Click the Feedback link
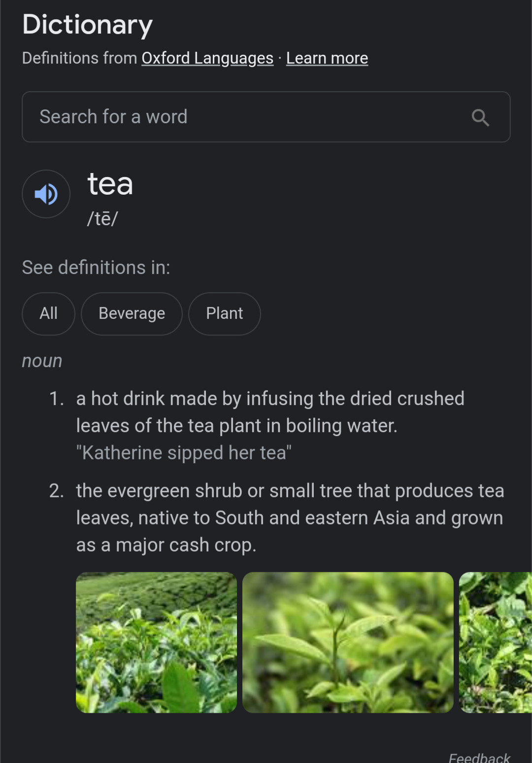 [479, 757]
